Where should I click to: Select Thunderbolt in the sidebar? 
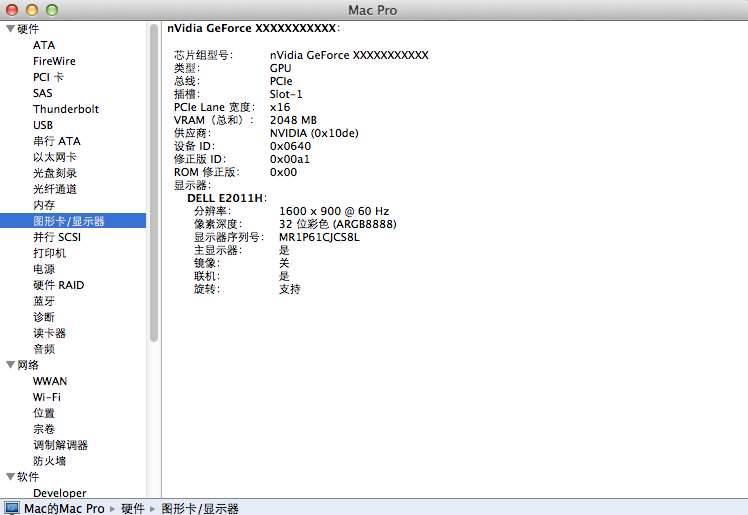coord(65,109)
